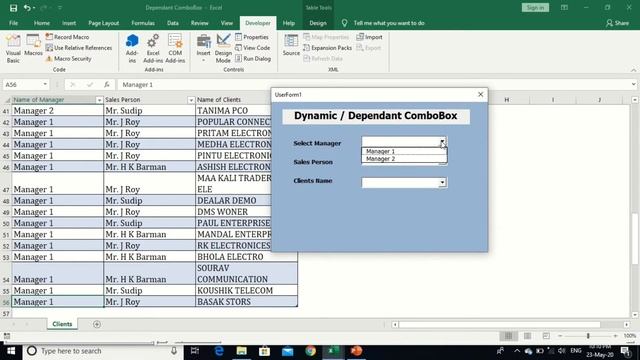Viewport: 640px width, 360px height.
Task: Switch to the Review tab
Action: click(199, 23)
